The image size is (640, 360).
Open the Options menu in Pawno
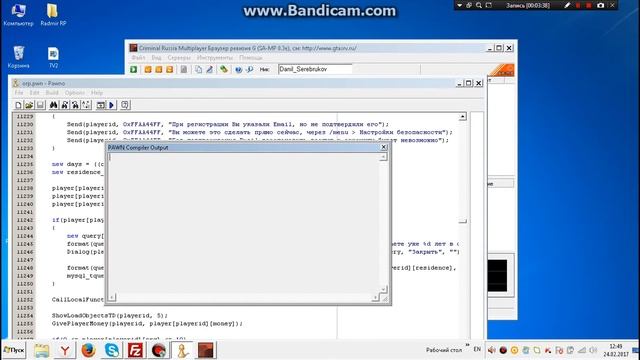(75, 93)
